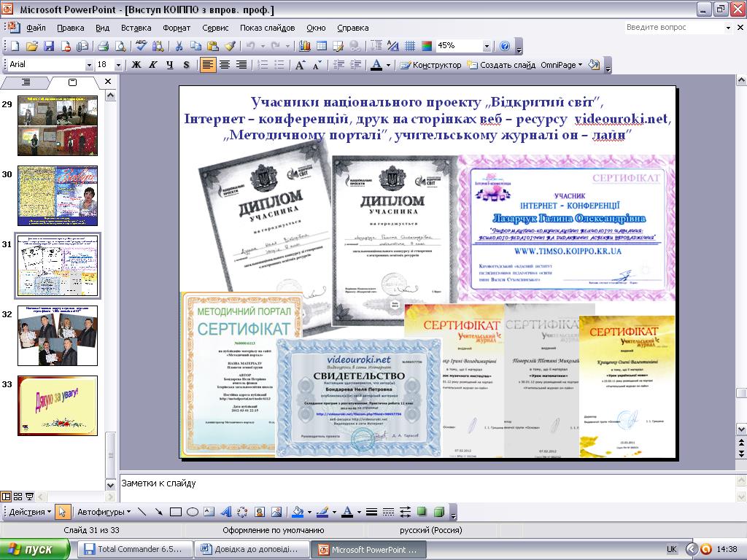Cut selection with scissors icon
Screen dimensions: 747x560
tap(179, 46)
